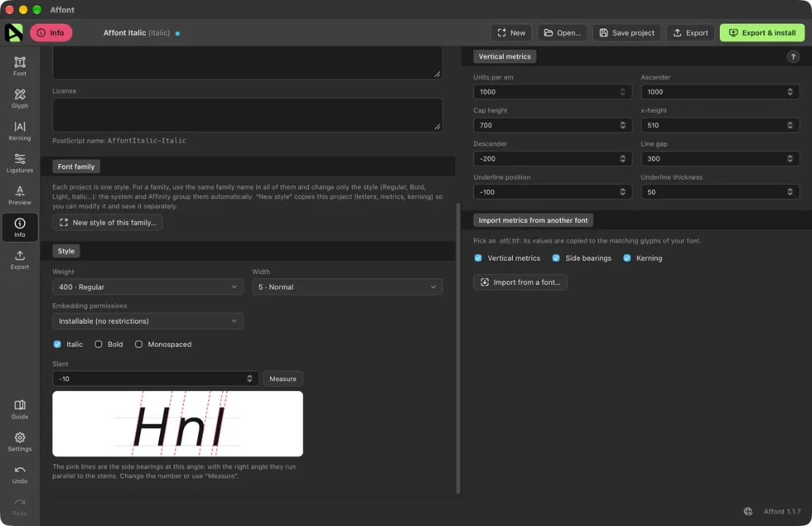This screenshot has width=812, height=526.
Task: Open the Export tab in sidebar
Action: (20, 259)
